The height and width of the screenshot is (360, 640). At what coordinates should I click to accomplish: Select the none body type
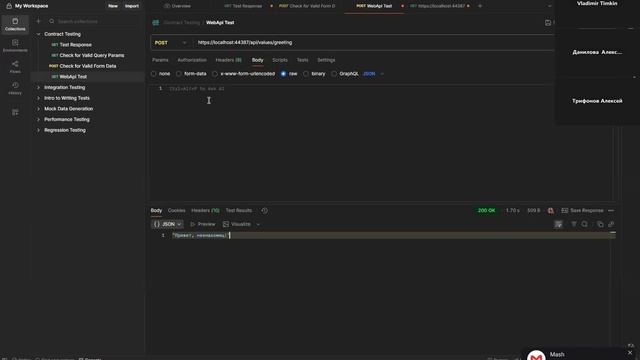coord(153,74)
